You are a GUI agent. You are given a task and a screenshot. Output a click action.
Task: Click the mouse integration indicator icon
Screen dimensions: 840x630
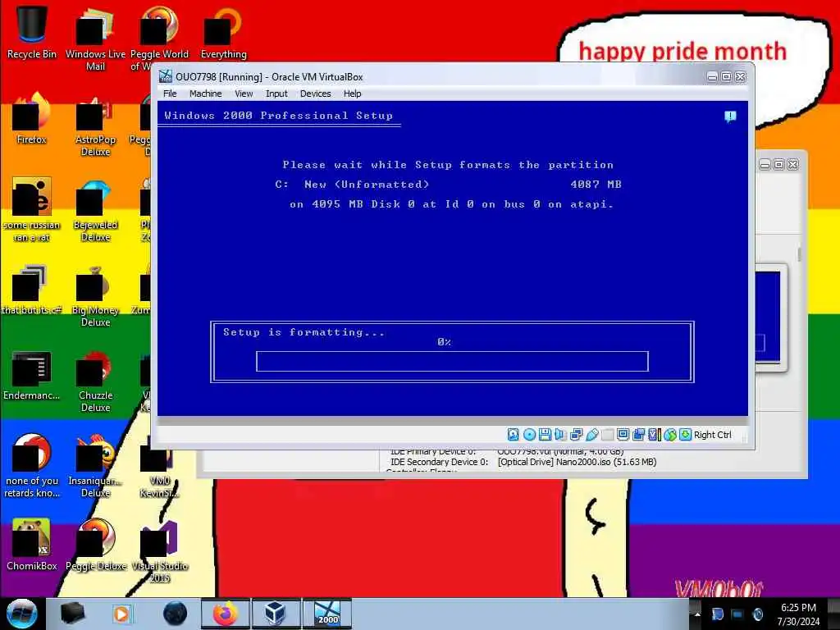(x=669, y=435)
